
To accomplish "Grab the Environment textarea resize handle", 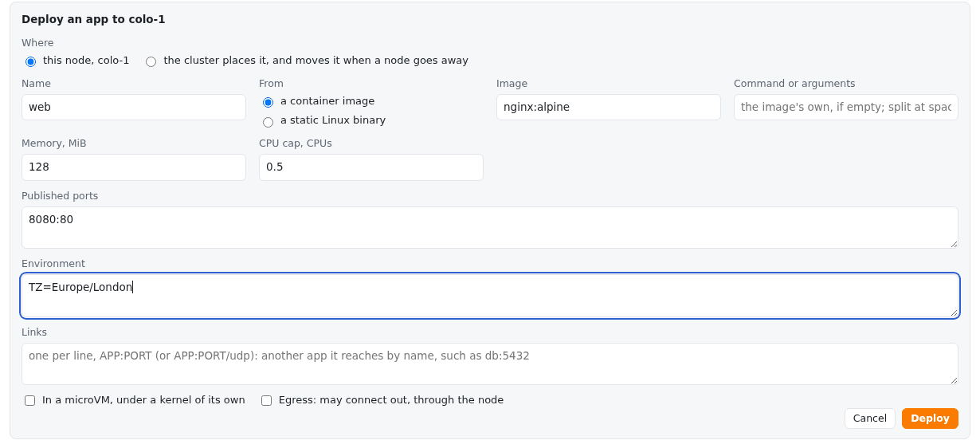I will (953, 312).
